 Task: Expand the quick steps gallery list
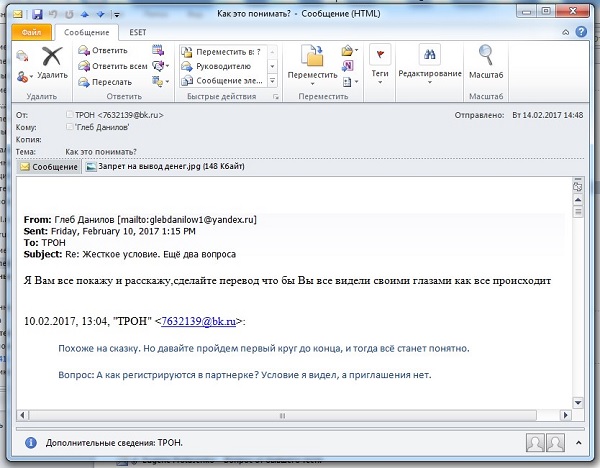[x=272, y=81]
